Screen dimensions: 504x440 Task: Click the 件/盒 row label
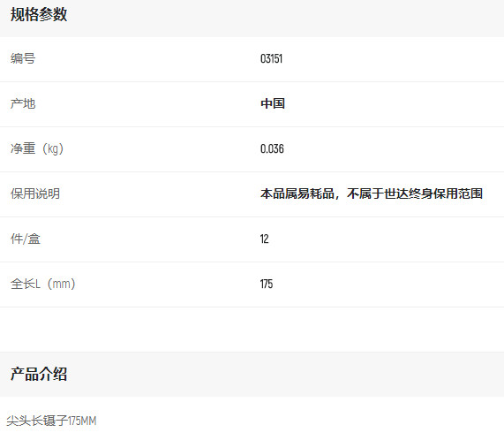click(26, 239)
